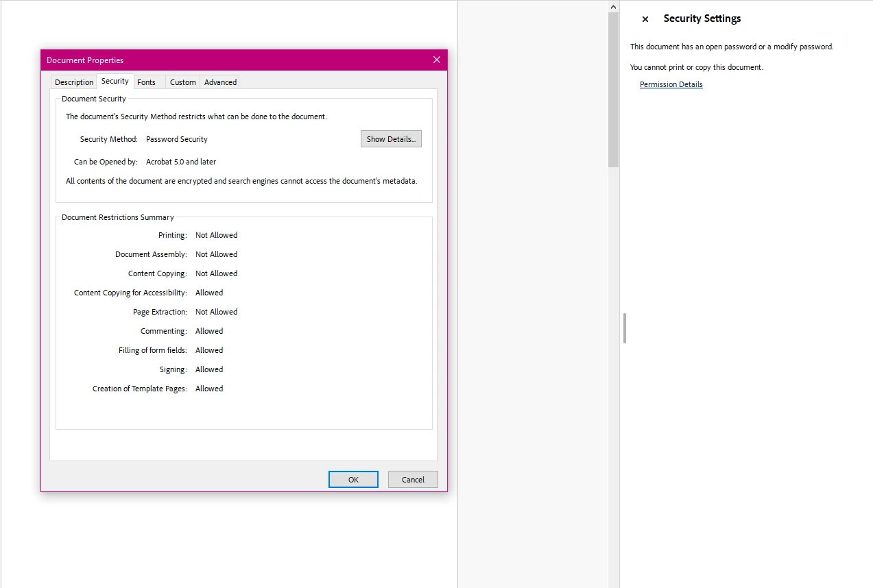Screen dimensions: 873x588
Task: Dismiss the dialog with the Cancel button
Action: pyautogui.click(x=412, y=479)
